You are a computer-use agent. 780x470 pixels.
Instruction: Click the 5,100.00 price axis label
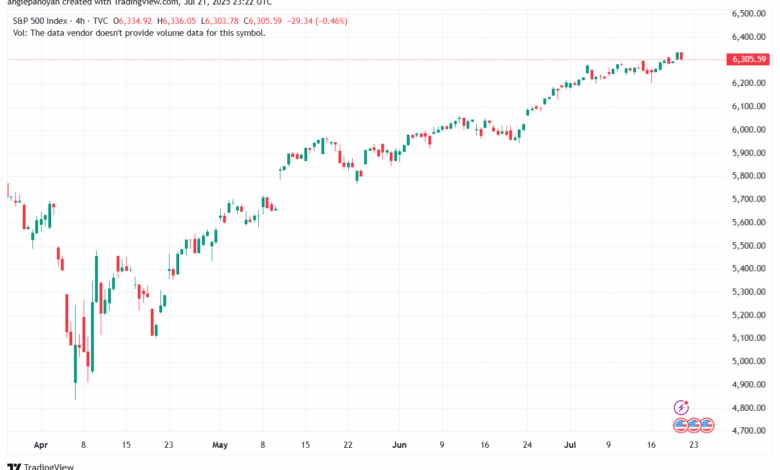coord(749,338)
